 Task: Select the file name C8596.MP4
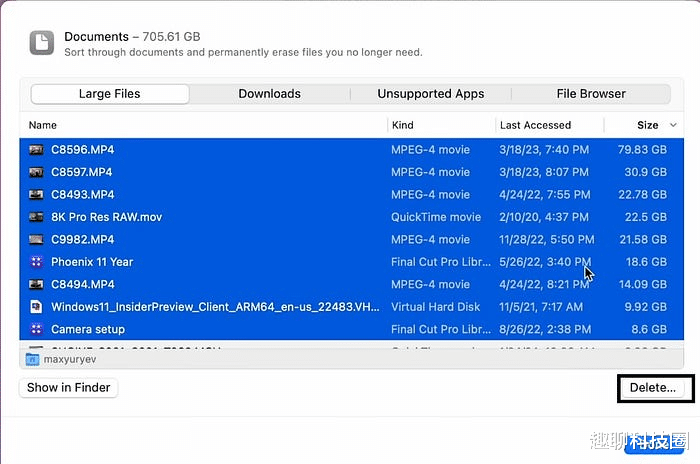click(x=83, y=150)
